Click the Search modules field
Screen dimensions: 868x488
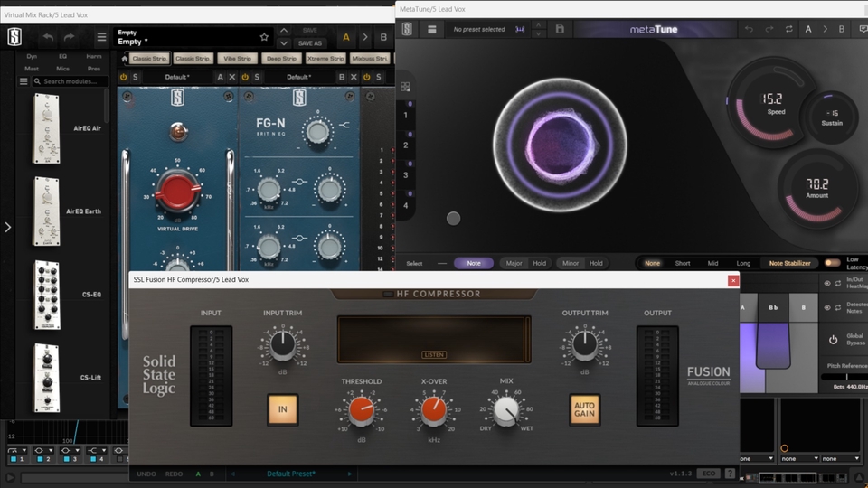[71, 81]
